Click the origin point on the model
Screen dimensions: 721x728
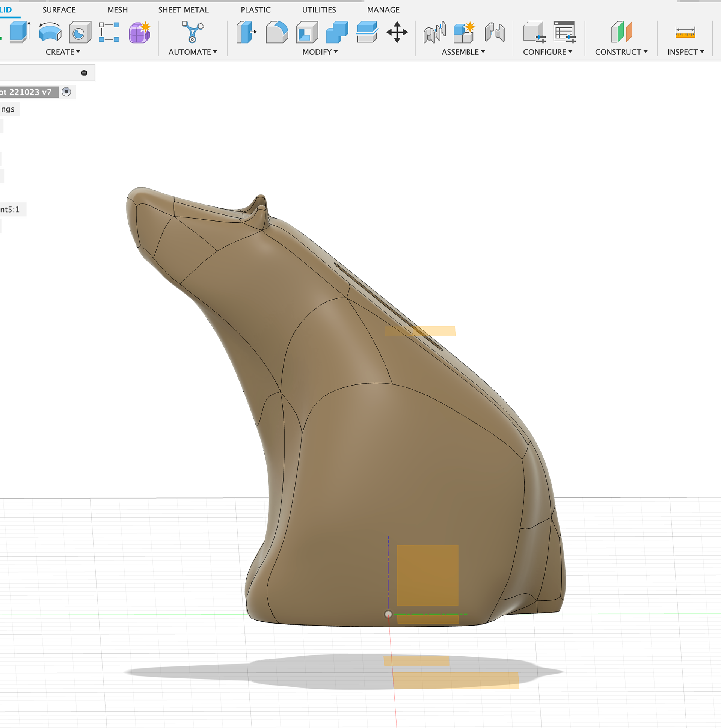click(x=388, y=614)
